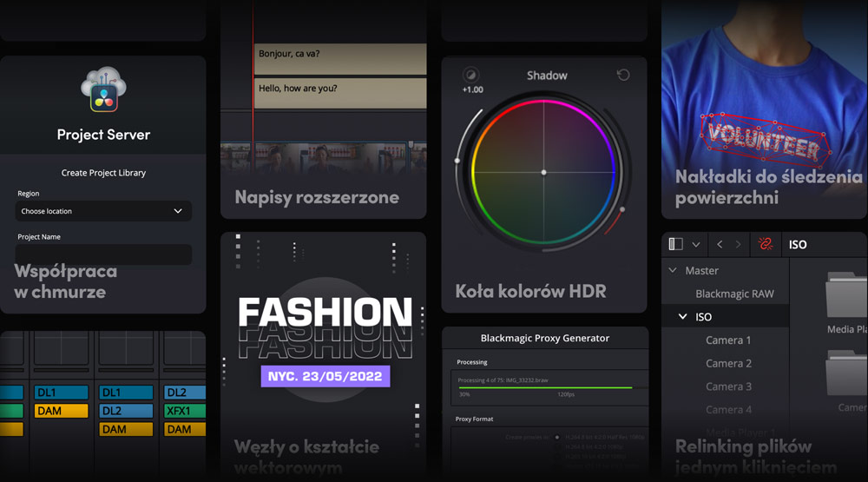Click the Project Server cloud logo icon
Screen dimensions: 868x482
click(103, 89)
